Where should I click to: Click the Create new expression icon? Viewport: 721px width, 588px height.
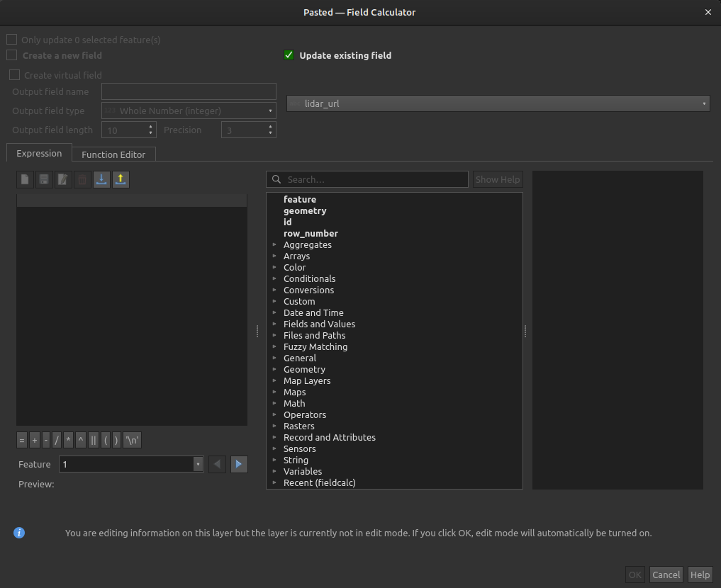click(25, 179)
